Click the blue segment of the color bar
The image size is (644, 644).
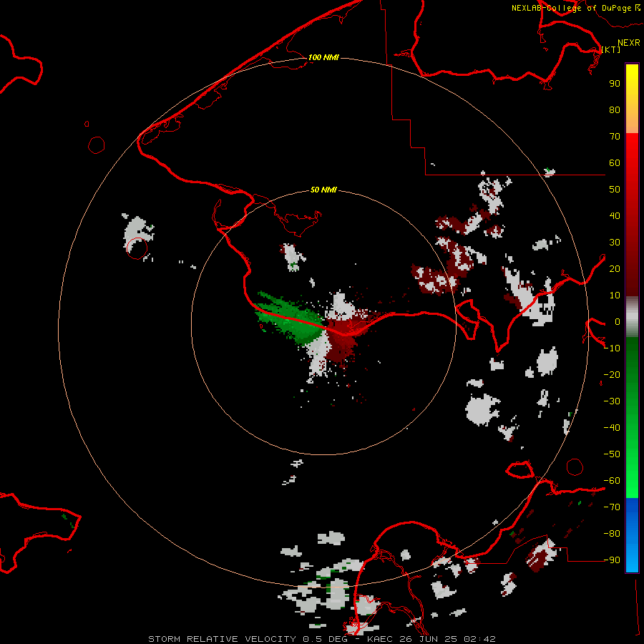coord(632,535)
